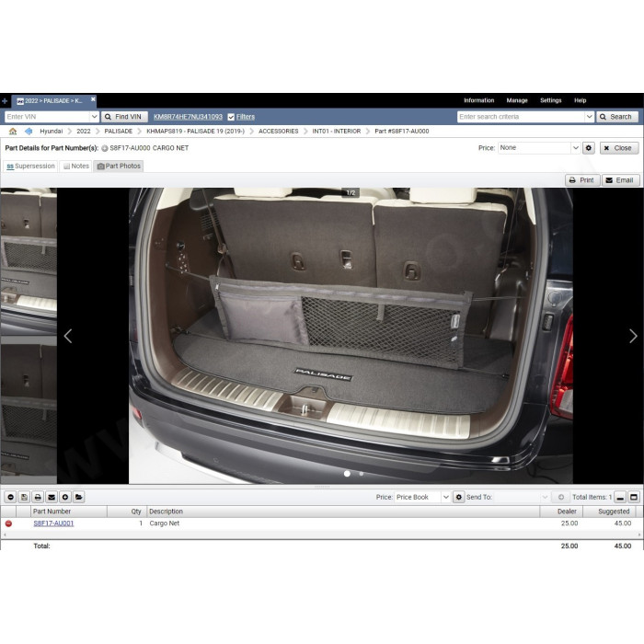Open the Price Book dropdown
The image size is (644, 644).
[x=422, y=498]
